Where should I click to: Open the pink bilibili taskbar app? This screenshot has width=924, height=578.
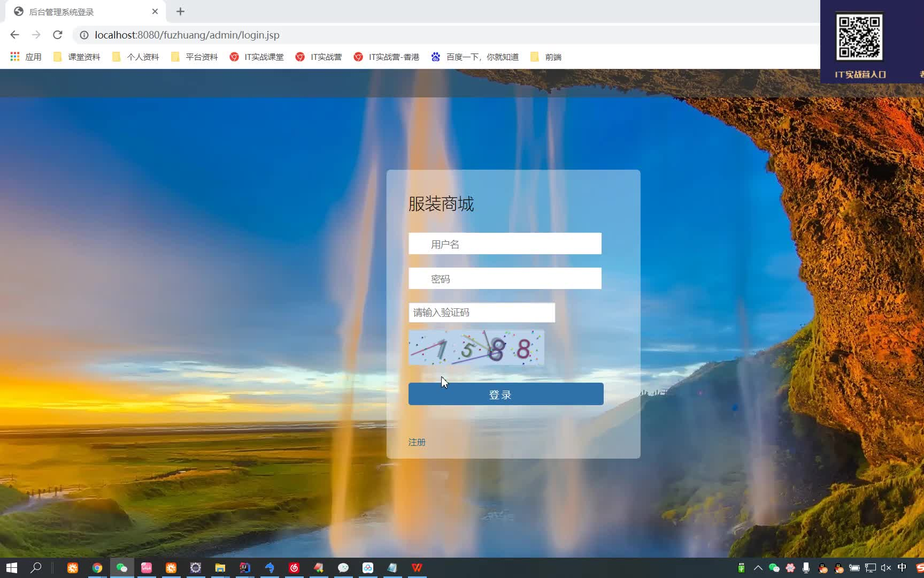(147, 567)
